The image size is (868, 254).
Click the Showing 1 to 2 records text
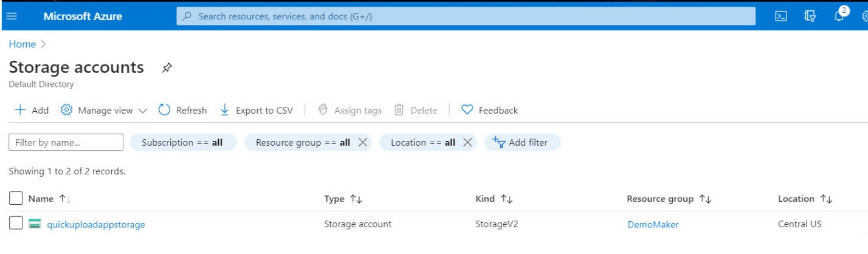67,171
